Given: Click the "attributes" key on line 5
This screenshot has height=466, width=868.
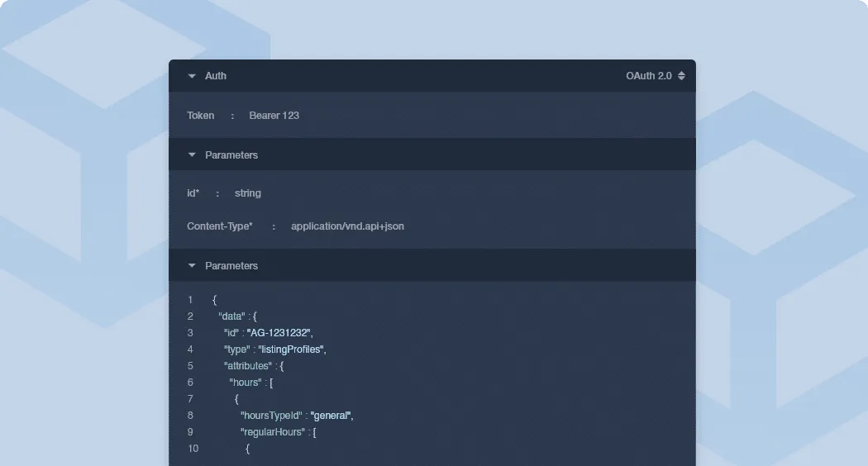Looking at the screenshot, I should coord(247,366).
